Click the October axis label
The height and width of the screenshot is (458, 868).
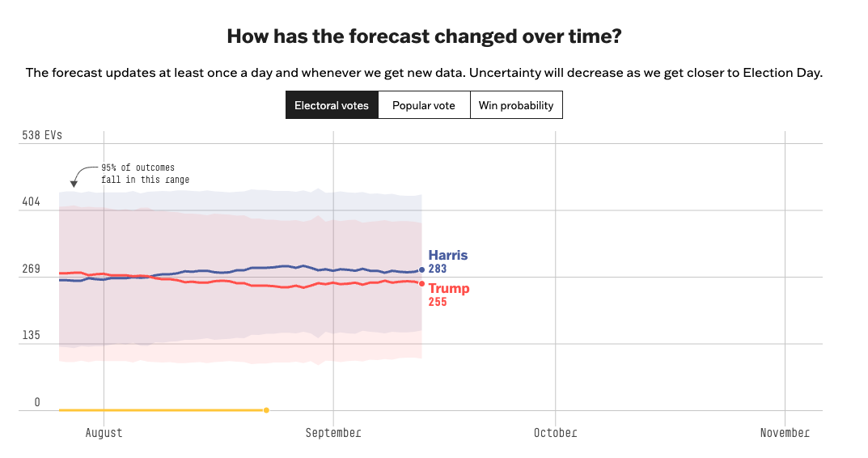(x=555, y=433)
